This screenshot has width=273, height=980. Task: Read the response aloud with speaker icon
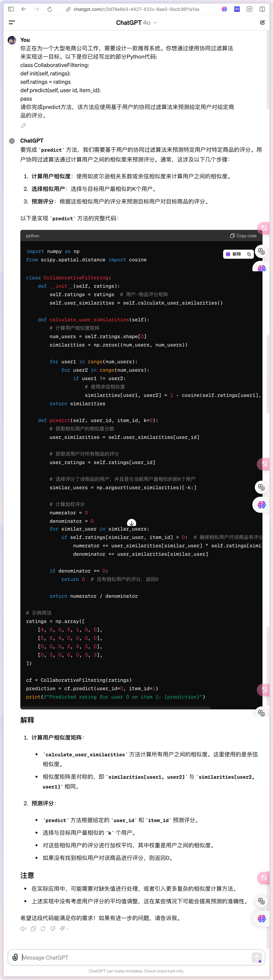coord(23,929)
